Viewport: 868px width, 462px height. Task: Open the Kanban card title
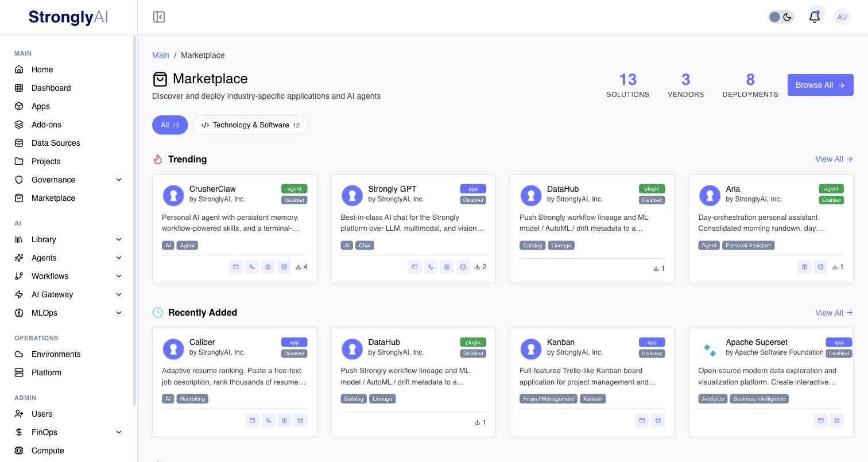[x=561, y=342]
